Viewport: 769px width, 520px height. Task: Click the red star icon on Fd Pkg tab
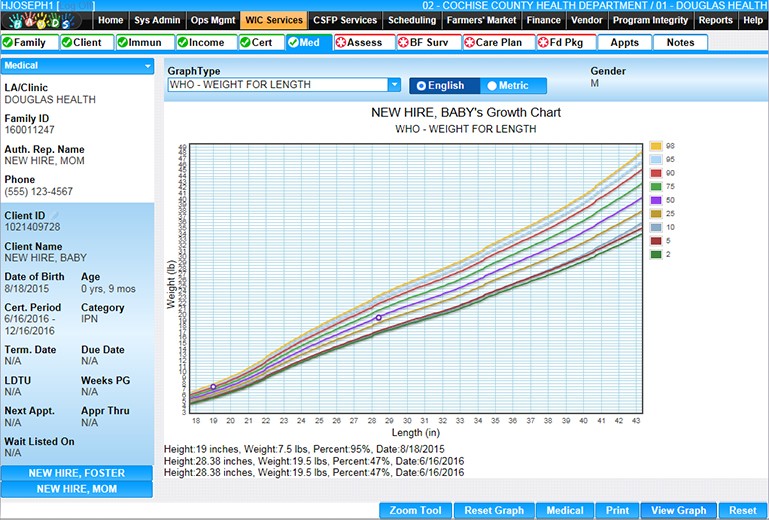tap(543, 42)
